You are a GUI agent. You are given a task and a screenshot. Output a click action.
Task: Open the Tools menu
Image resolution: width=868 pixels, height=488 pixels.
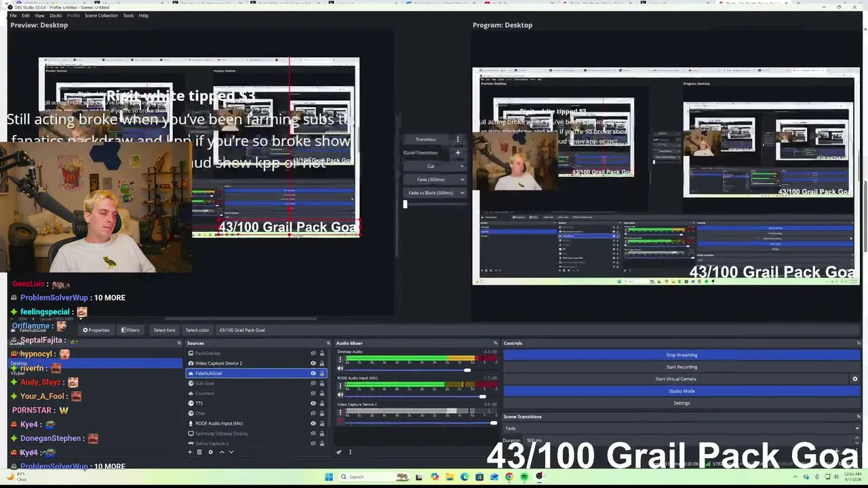click(128, 16)
